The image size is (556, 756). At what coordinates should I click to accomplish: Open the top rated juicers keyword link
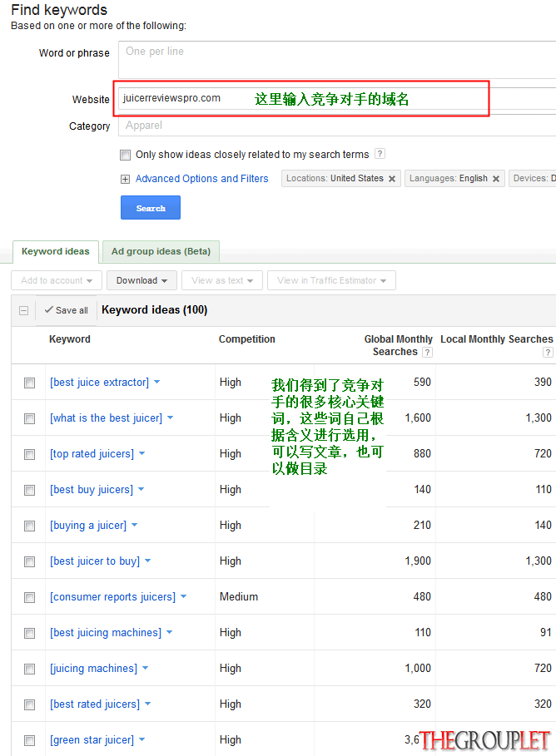(92, 454)
